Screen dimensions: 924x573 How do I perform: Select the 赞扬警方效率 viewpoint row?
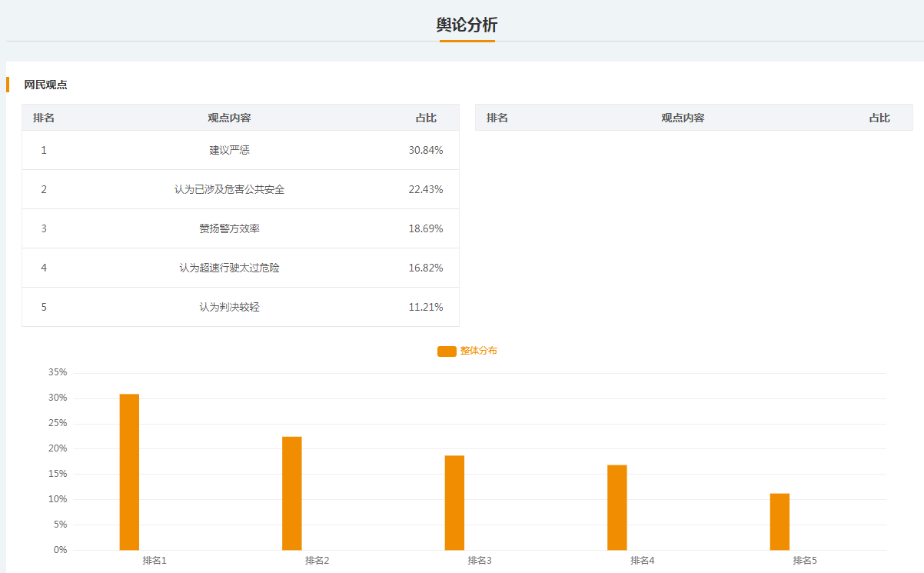241,228
